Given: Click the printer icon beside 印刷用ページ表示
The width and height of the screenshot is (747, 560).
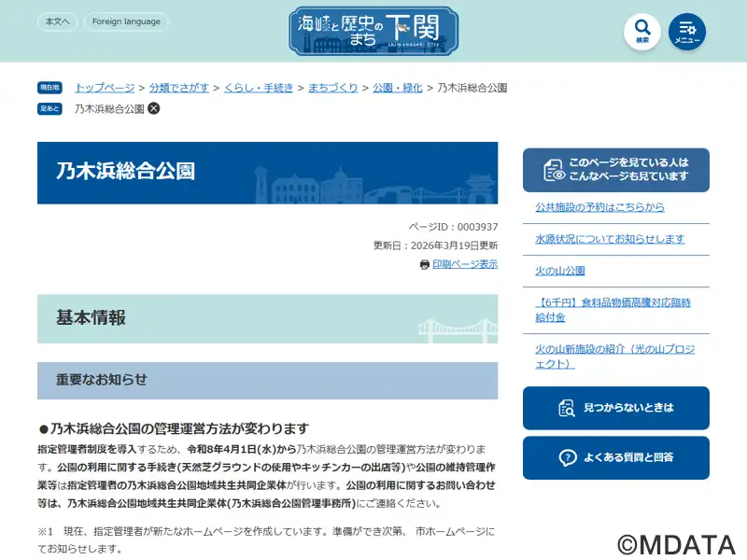Looking at the screenshot, I should click(425, 264).
